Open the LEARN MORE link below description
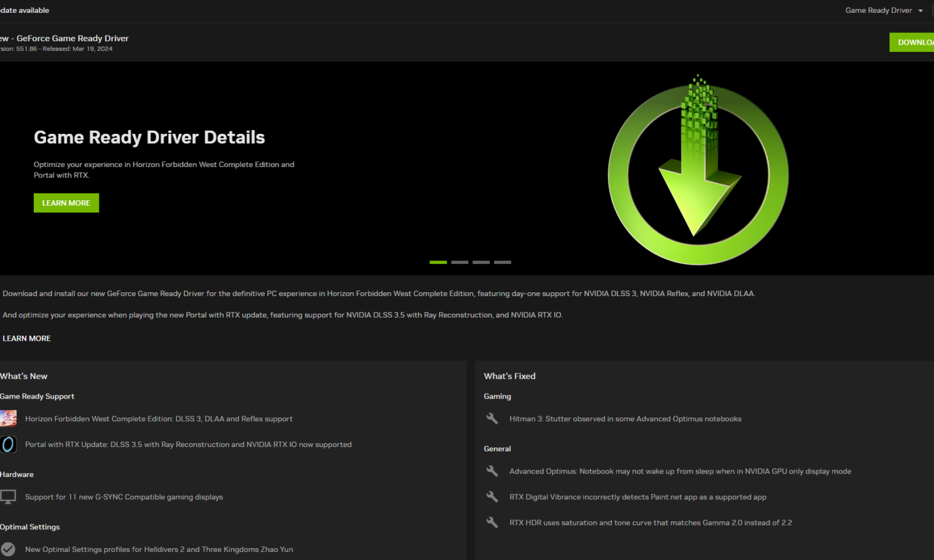The height and width of the screenshot is (560, 934). coord(26,338)
